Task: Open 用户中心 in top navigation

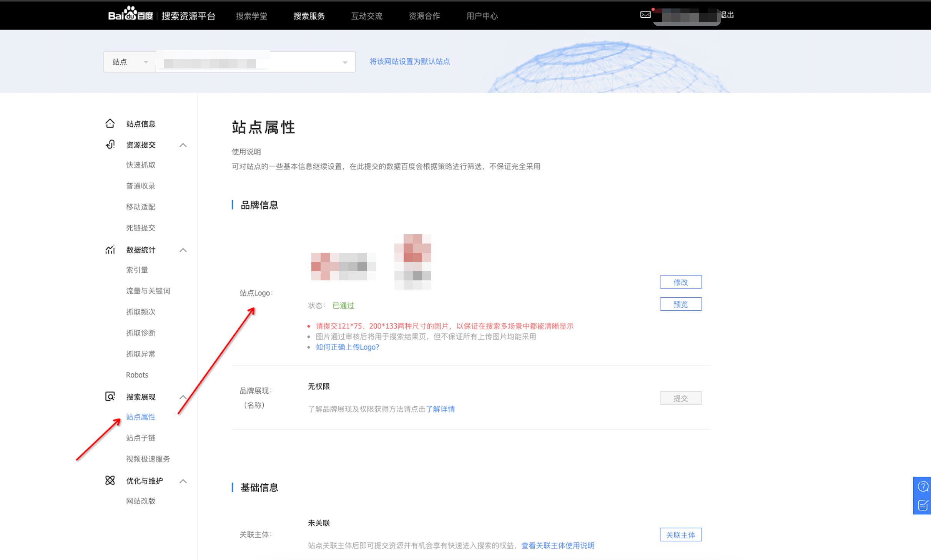Action: [x=482, y=16]
